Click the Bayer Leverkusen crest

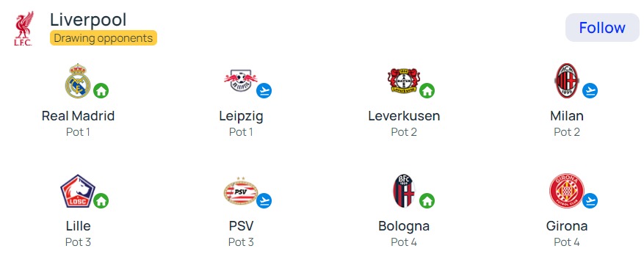404,81
